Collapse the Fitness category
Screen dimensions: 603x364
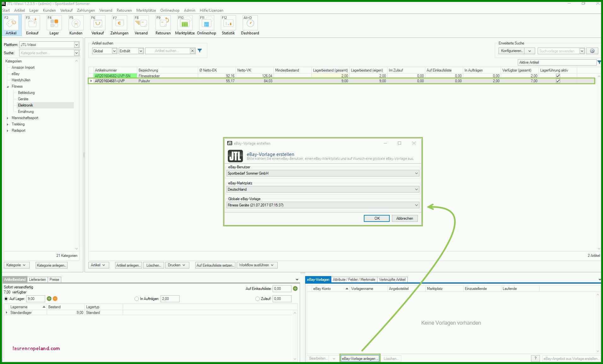pyautogui.click(x=8, y=86)
